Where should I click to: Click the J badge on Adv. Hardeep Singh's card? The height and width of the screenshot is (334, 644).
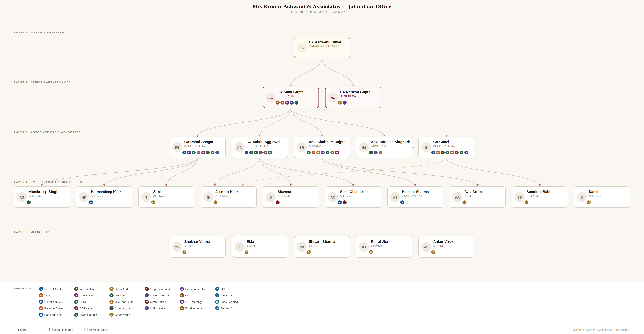tap(376, 152)
